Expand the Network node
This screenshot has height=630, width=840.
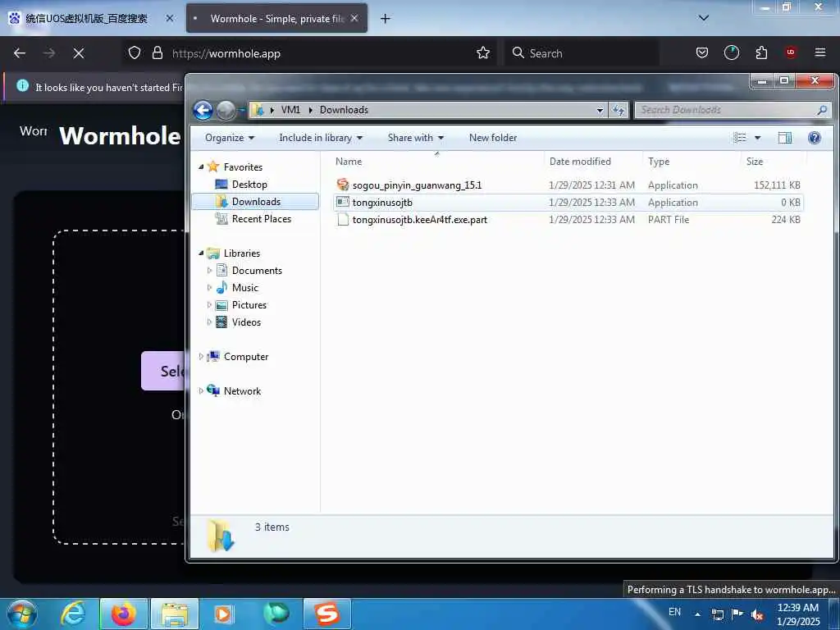[x=201, y=391]
